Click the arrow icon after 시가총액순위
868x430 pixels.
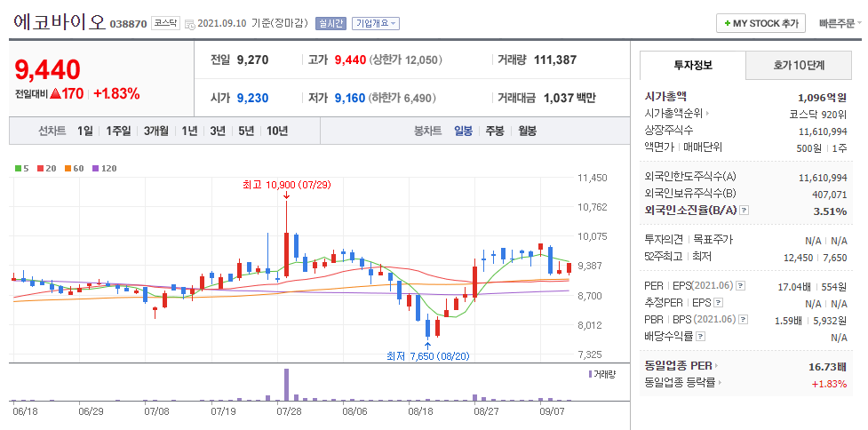coord(707,114)
